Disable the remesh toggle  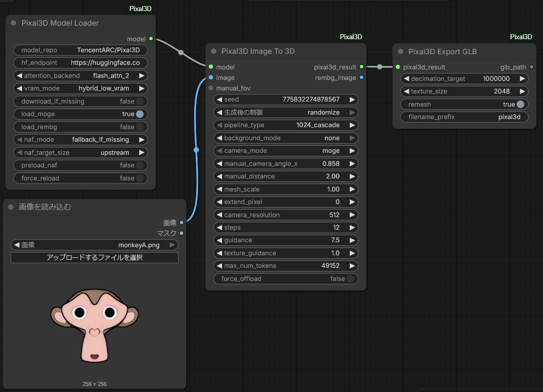click(x=520, y=104)
